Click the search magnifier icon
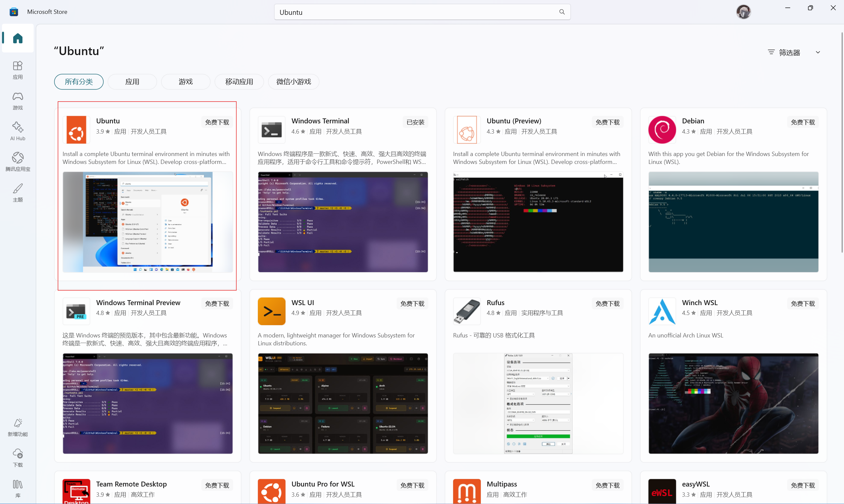The width and height of the screenshot is (844, 504). (562, 12)
